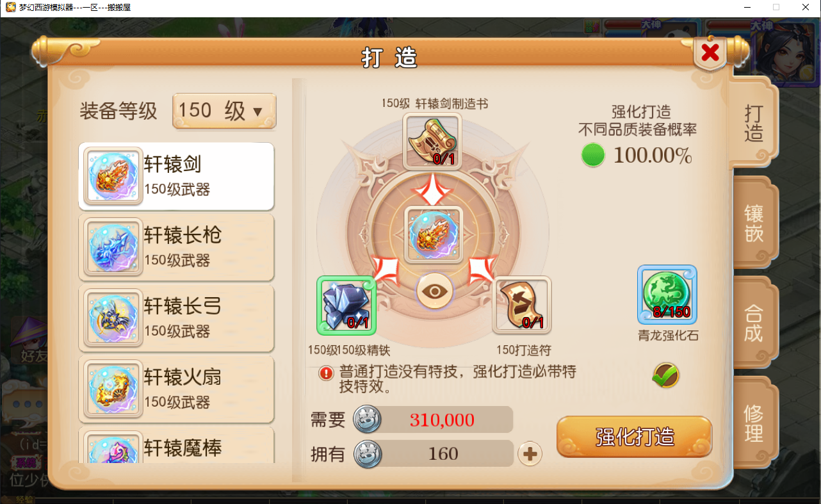
Task: Close the 打造 panel with red X
Action: (x=710, y=53)
